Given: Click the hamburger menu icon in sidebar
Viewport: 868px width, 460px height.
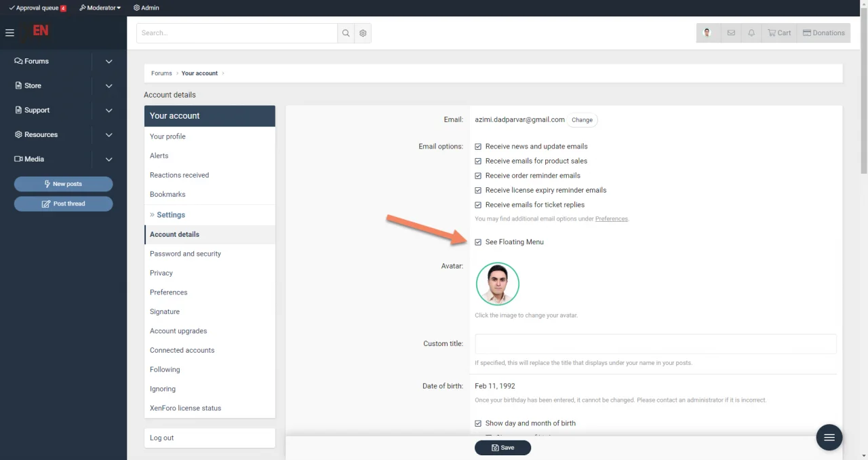Looking at the screenshot, I should (x=9, y=33).
